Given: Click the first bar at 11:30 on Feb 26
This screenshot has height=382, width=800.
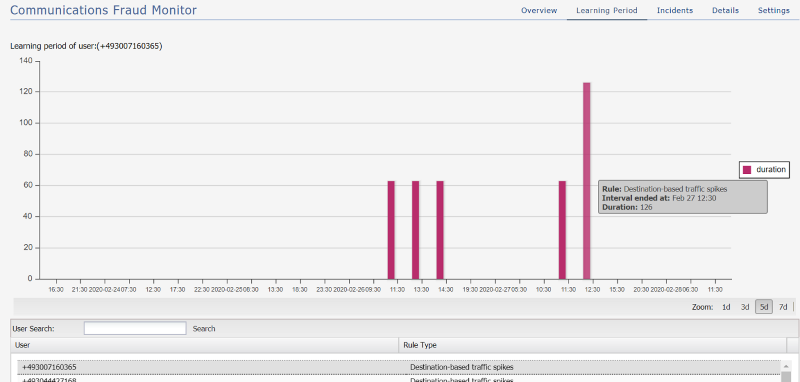Looking at the screenshot, I should pos(391,230).
